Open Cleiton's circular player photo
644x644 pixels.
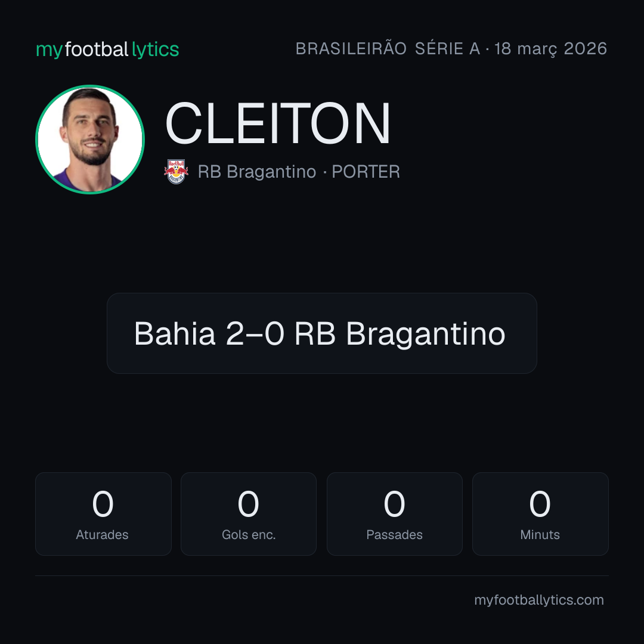tap(90, 139)
